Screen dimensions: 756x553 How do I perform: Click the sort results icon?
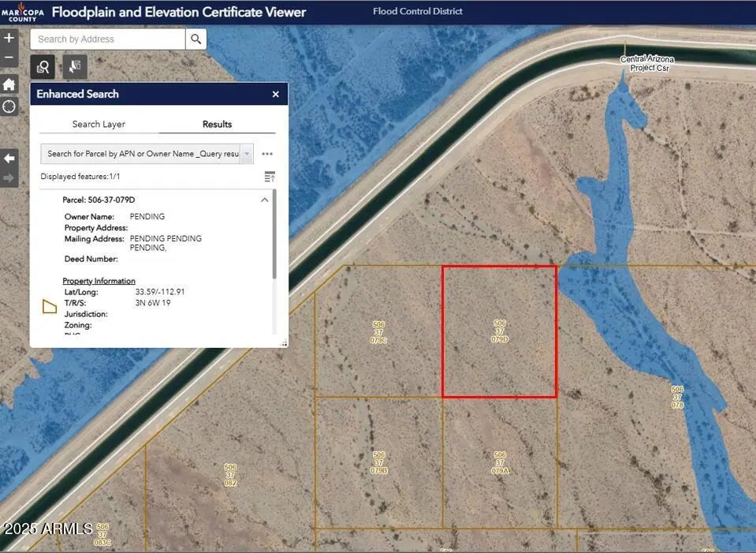tap(270, 177)
